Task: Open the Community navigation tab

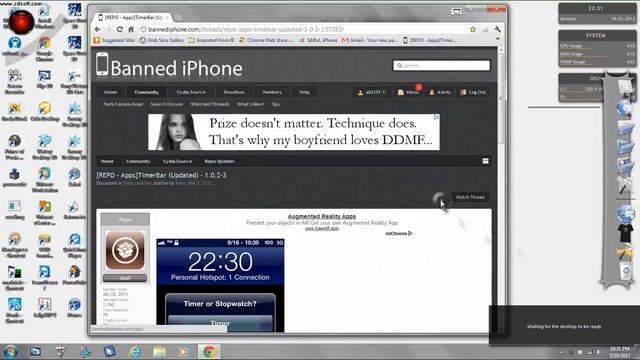Action: click(x=147, y=92)
